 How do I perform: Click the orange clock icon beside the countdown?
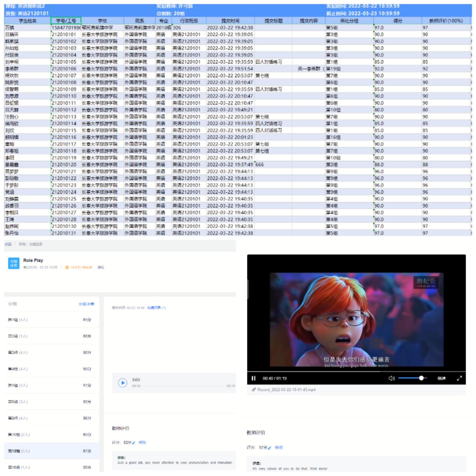[x=67, y=267]
